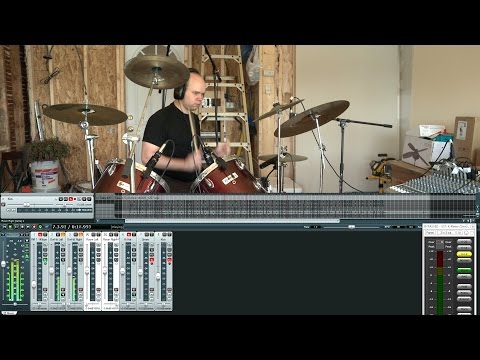Viewport: 480px width, 360px height.
Task: Toggle Solo button on Kick mixer strip
Action: (x=169, y=235)
